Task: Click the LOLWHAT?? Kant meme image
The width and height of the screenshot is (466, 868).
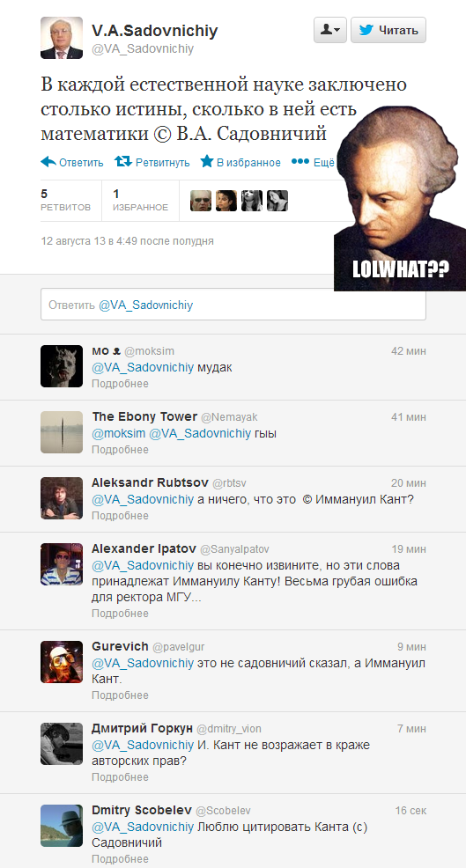Action: tap(400, 197)
